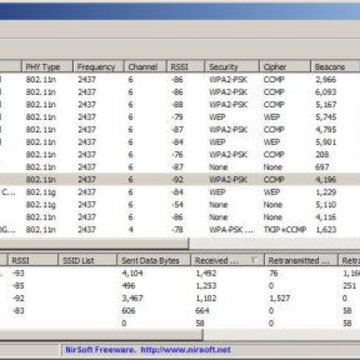360x360 pixels.
Task: Click the 76 retransmitted value
Action: 273,273
